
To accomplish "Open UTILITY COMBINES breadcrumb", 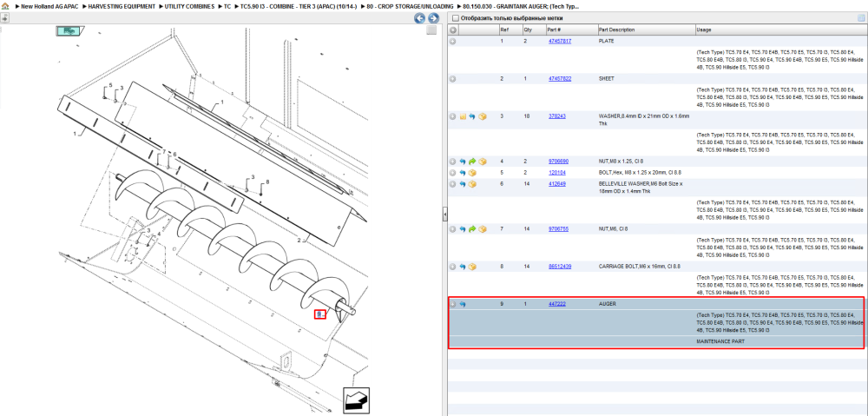I will pyautogui.click(x=190, y=6).
